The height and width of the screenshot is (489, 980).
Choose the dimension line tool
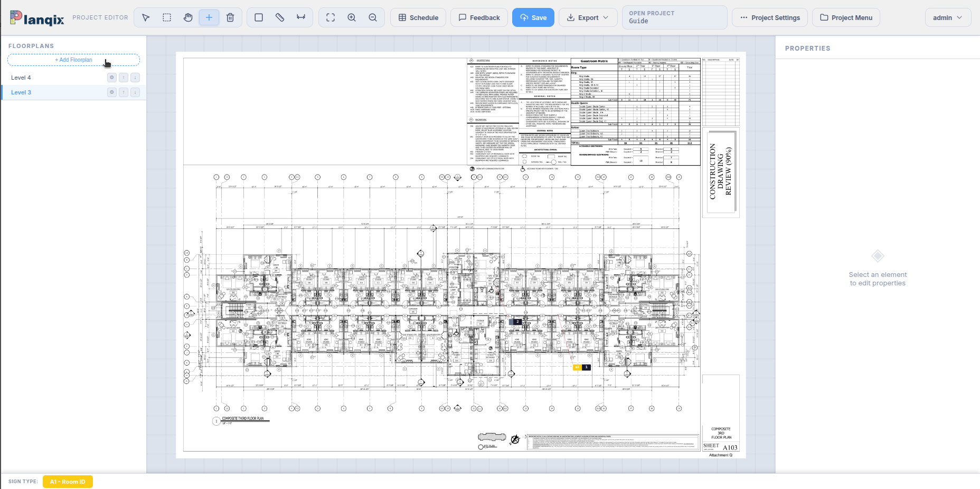coord(301,17)
